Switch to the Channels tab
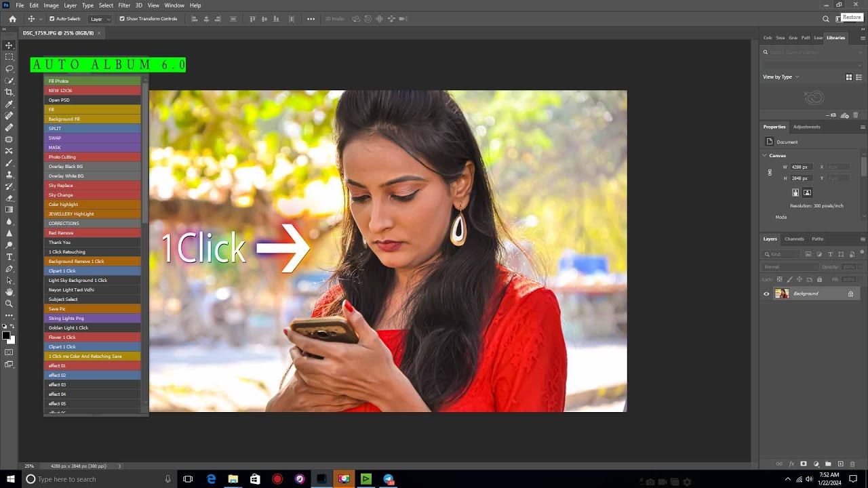Viewport: 868px width, 488px height. tap(794, 239)
